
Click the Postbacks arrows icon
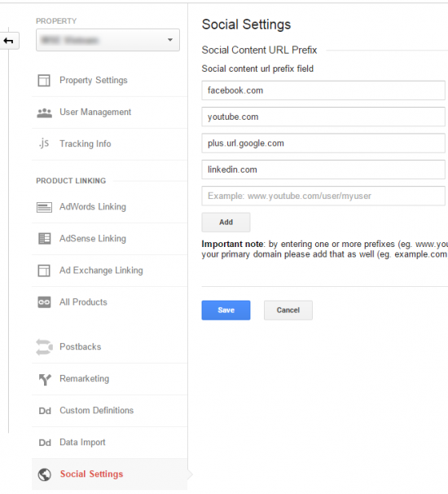pyautogui.click(x=44, y=347)
